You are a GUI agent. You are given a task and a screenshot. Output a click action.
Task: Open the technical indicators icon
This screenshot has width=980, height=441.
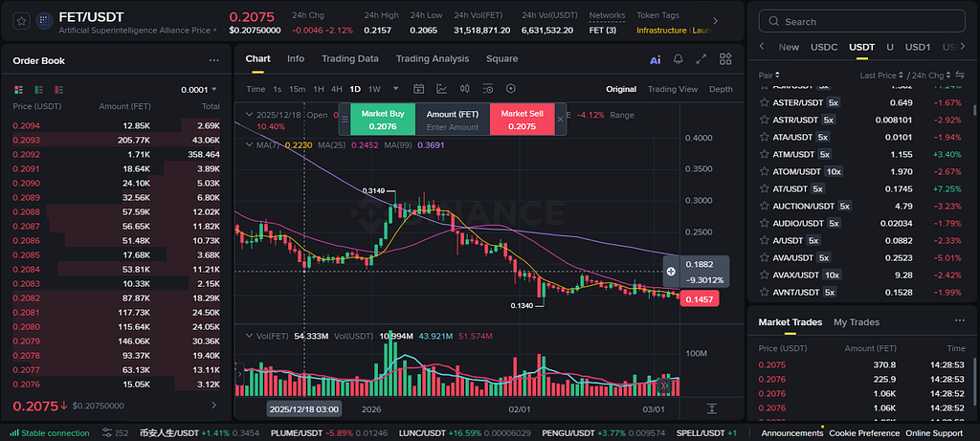442,89
